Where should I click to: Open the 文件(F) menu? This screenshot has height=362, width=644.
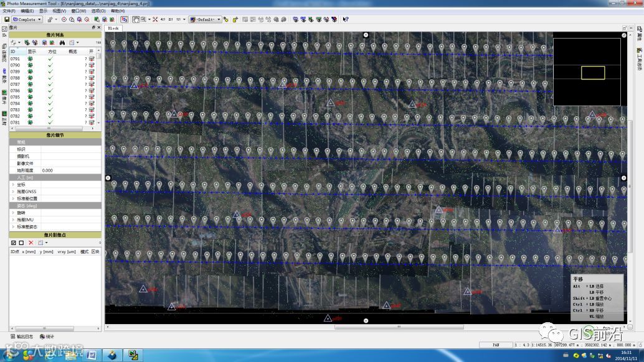[x=9, y=11]
